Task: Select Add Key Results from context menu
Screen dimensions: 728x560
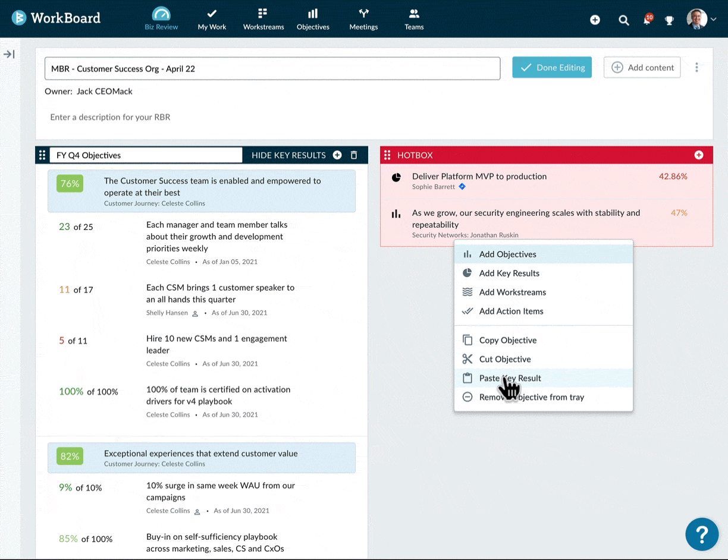Action: (x=509, y=273)
